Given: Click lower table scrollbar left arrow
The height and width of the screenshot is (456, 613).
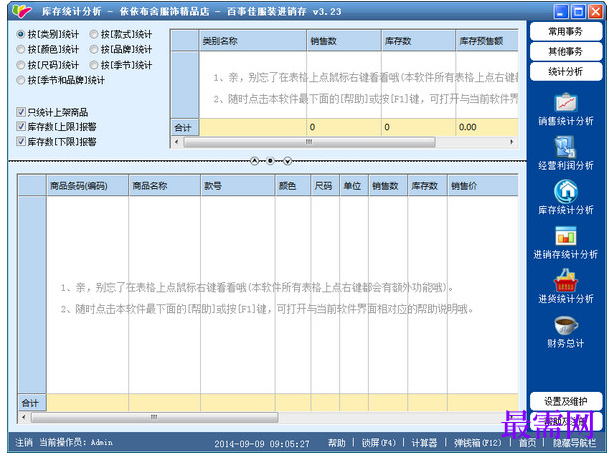Looking at the screenshot, I should click(x=24, y=417).
